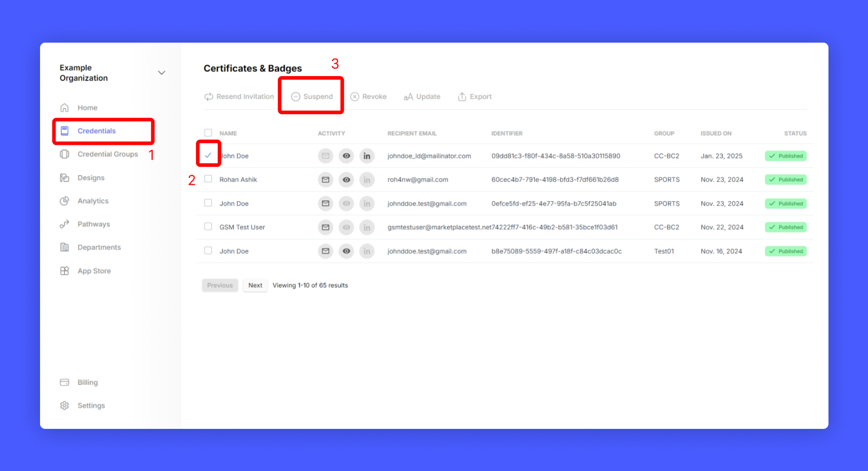Click the Home icon in sidebar
This screenshot has height=471, width=868.
[65, 108]
